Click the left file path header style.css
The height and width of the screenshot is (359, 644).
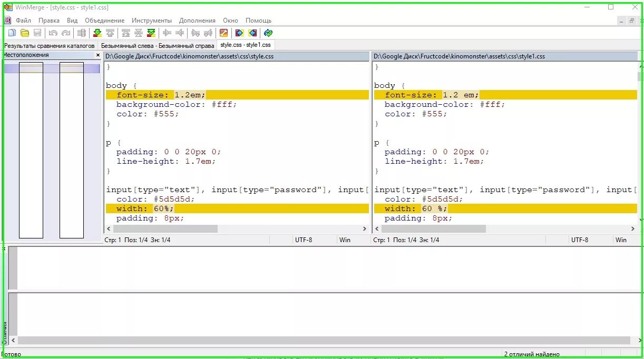pyautogui.click(x=237, y=56)
